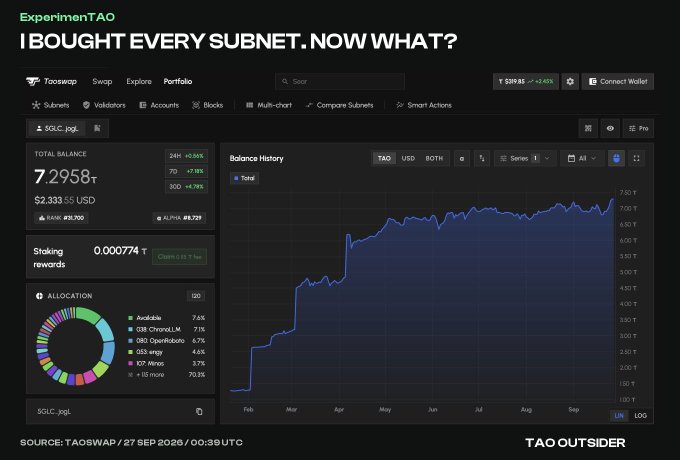The image size is (680, 460).
Task: Select the 080: OpenRoboto legend entry
Action: click(x=167, y=341)
